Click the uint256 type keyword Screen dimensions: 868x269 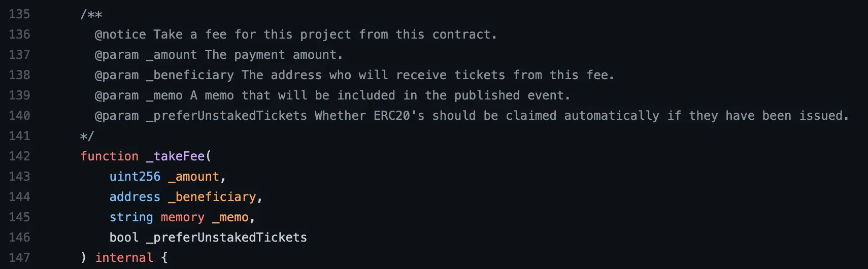point(135,177)
